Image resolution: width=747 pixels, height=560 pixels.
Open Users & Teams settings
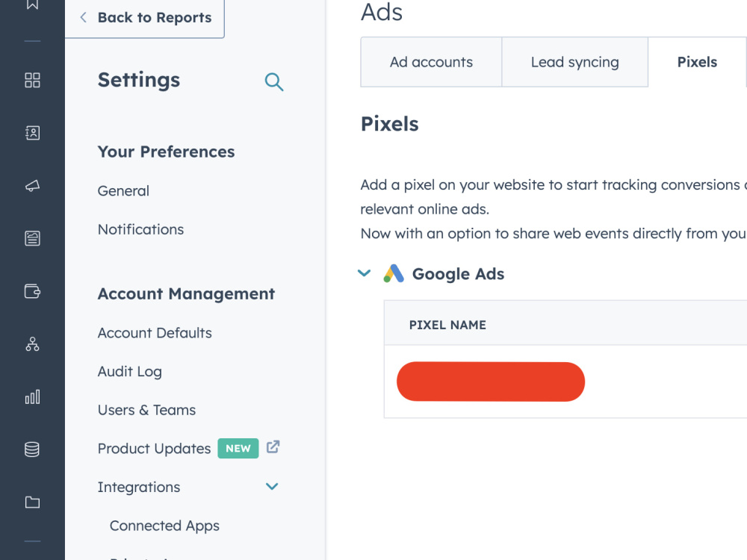click(146, 410)
